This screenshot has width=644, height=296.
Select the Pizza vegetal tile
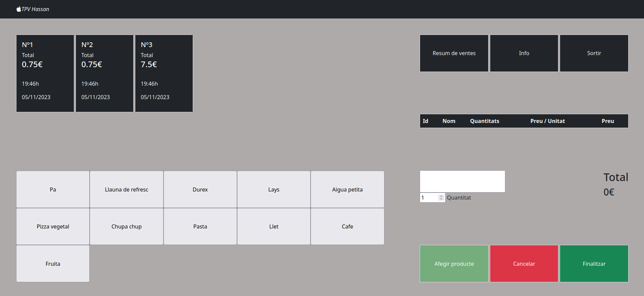click(x=53, y=226)
